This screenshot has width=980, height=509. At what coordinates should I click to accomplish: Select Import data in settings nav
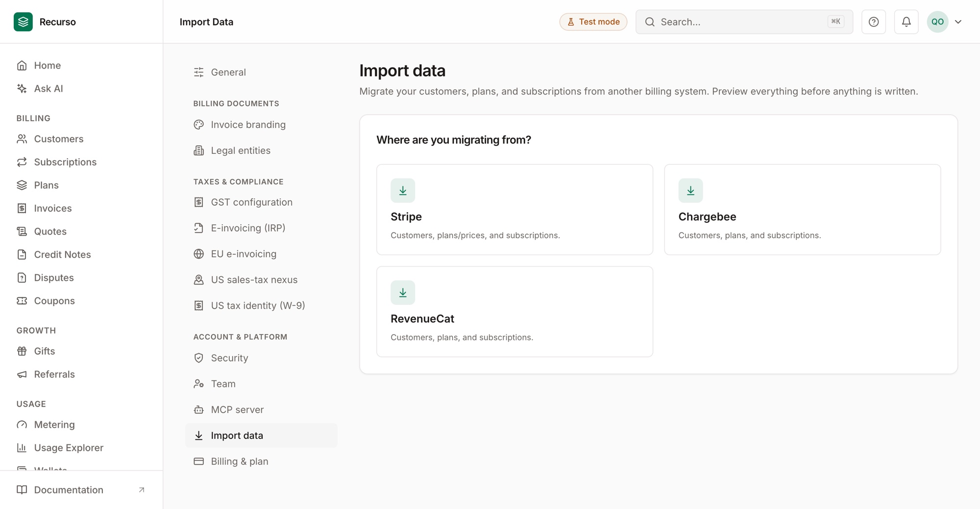(x=261, y=435)
